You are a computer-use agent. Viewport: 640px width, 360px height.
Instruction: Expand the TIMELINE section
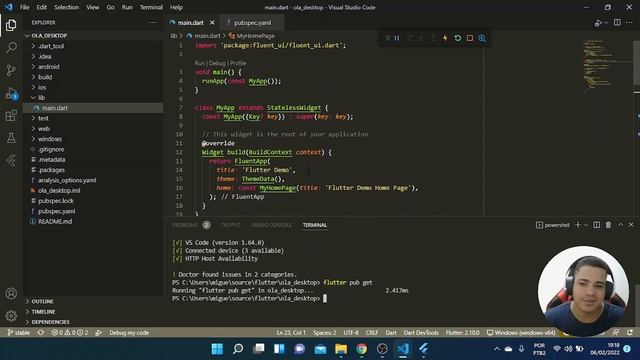(x=43, y=311)
